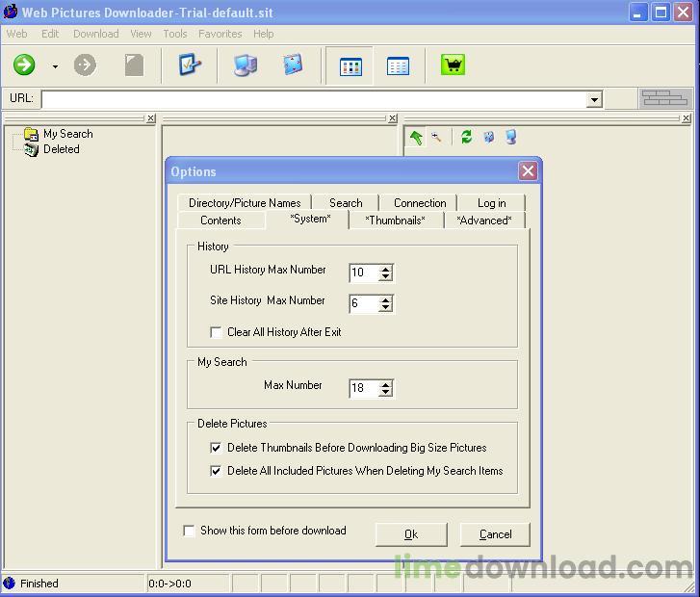The width and height of the screenshot is (700, 597).
Task: Uncheck Delete Thumbnails Before Downloading Big Size Pictures
Action: 216,448
